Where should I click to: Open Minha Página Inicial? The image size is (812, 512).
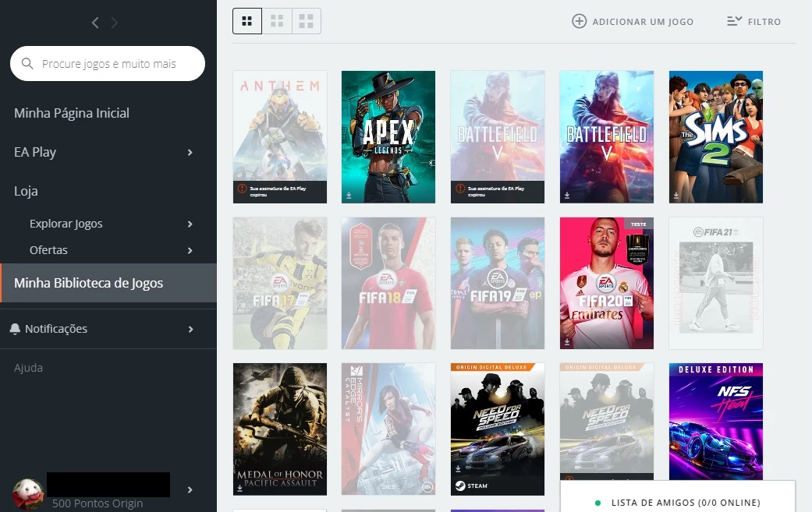[x=72, y=113]
